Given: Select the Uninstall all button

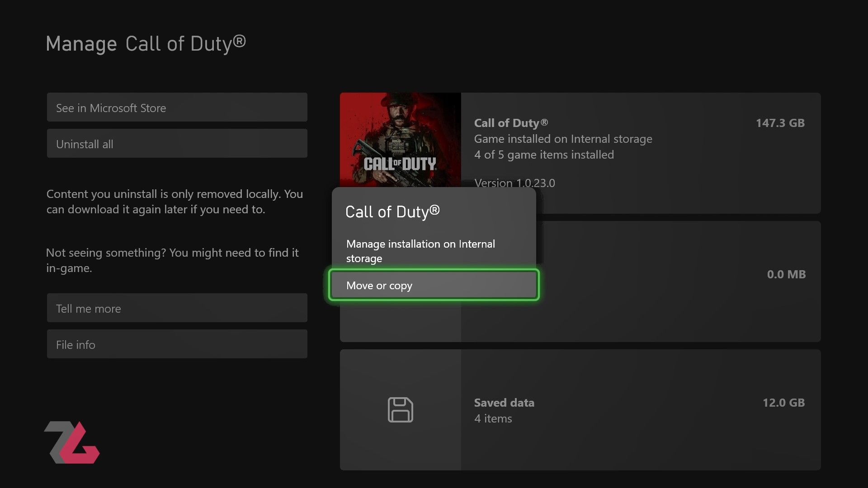Looking at the screenshot, I should [177, 144].
